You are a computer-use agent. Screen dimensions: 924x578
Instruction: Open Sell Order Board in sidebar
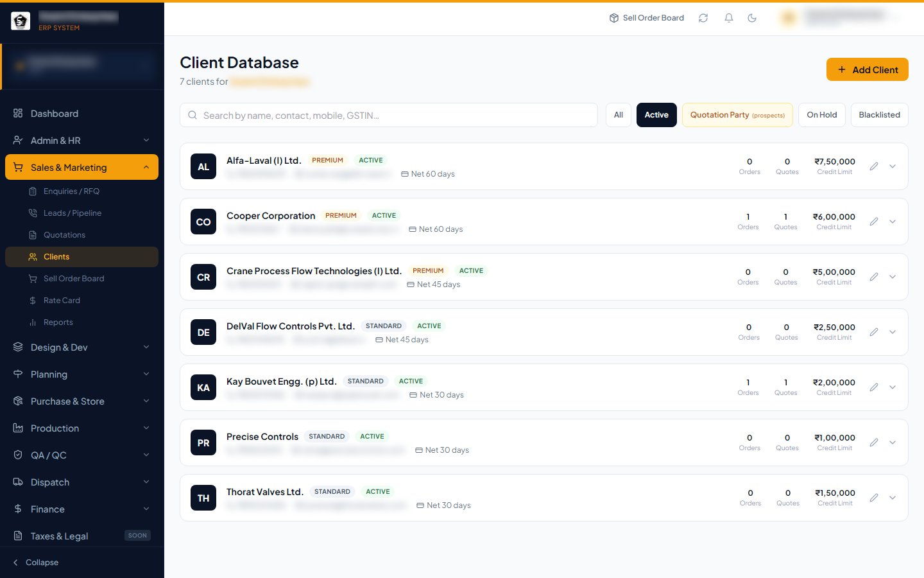(x=81, y=278)
